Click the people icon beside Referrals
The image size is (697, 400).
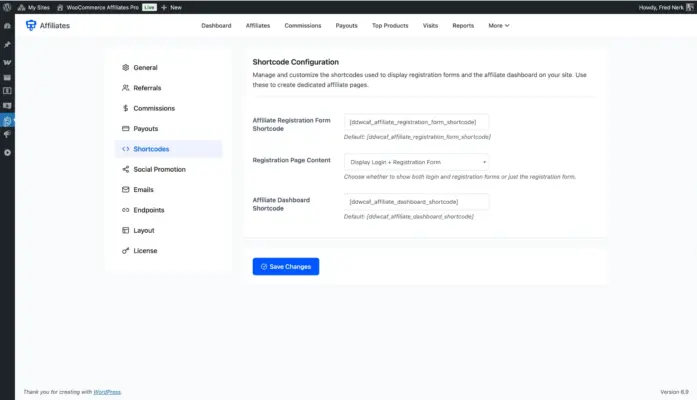point(125,88)
